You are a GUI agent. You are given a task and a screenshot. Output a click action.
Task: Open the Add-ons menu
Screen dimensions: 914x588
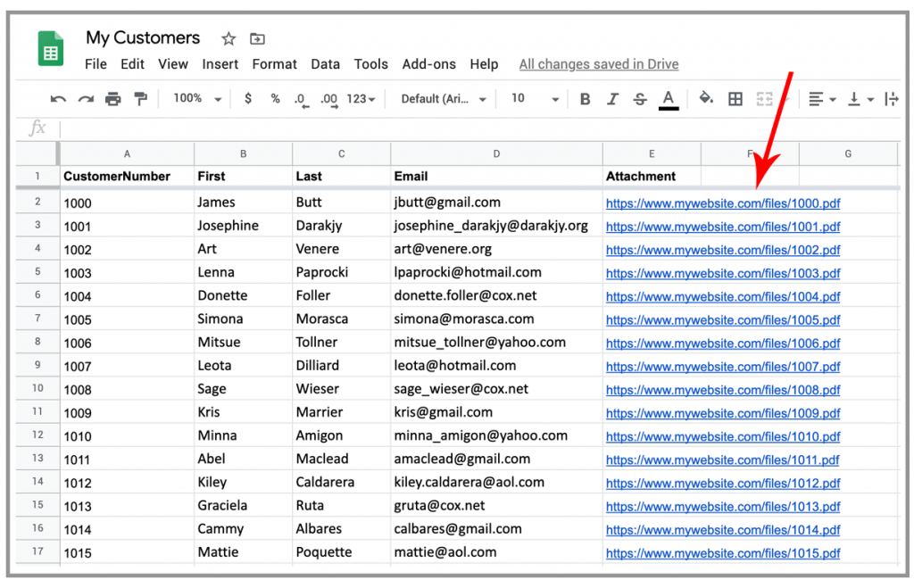[428, 63]
